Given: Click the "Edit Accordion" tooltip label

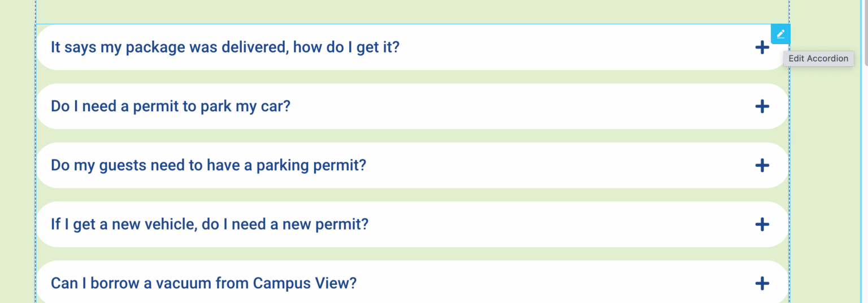Looking at the screenshot, I should [818, 58].
